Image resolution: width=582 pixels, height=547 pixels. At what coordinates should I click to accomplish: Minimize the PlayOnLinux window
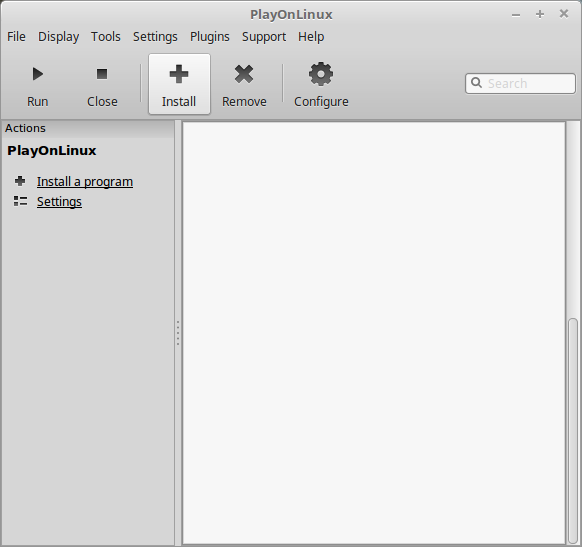[516, 15]
